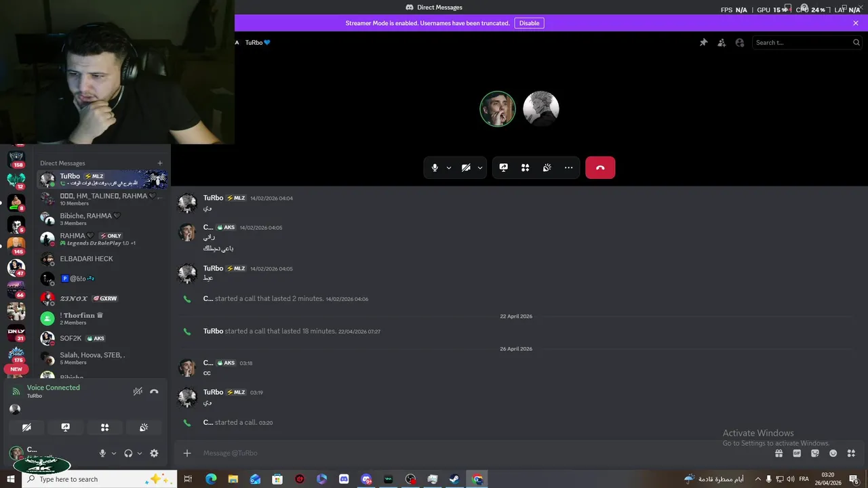Open Steam from the taskbar
This screenshot has width=868, height=488.
tap(454, 479)
